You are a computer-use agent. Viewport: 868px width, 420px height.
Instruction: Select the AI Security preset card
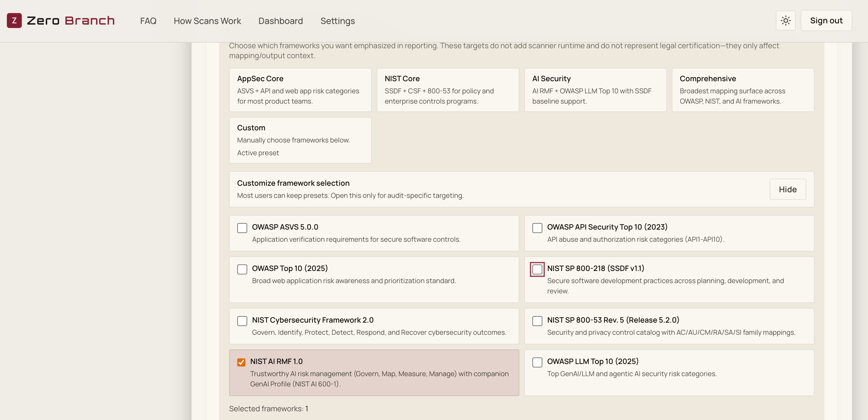(x=595, y=90)
